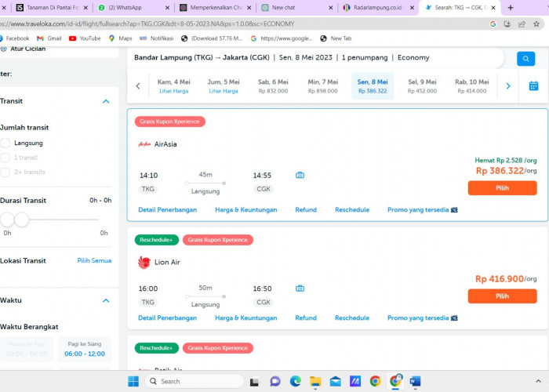The height and width of the screenshot is (392, 549).
Task: Show previous dates with left arrow
Action: [138, 85]
